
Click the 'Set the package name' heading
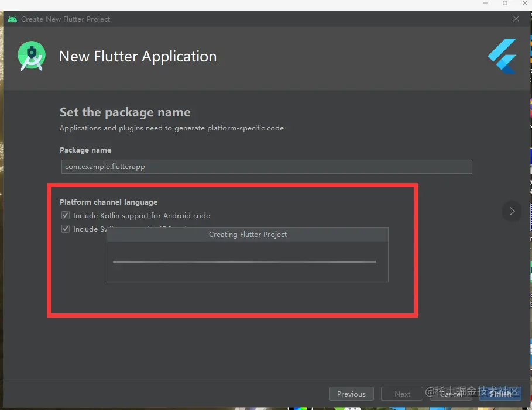tap(125, 112)
